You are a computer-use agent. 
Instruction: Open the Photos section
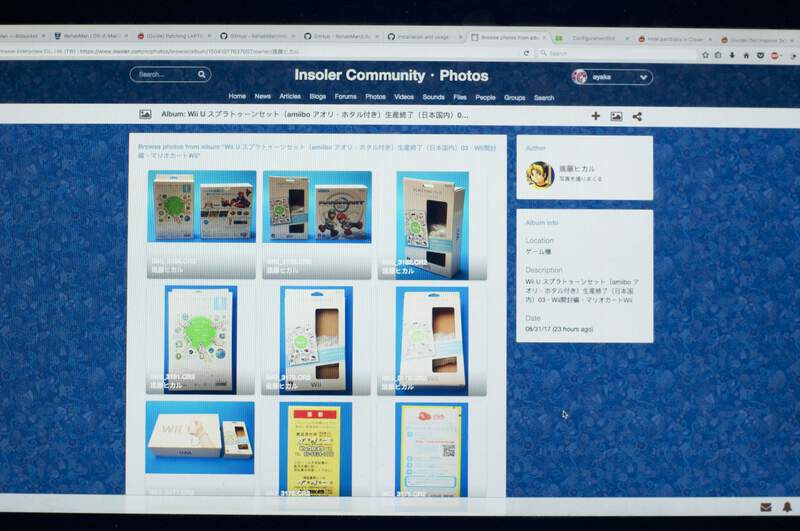click(x=375, y=96)
